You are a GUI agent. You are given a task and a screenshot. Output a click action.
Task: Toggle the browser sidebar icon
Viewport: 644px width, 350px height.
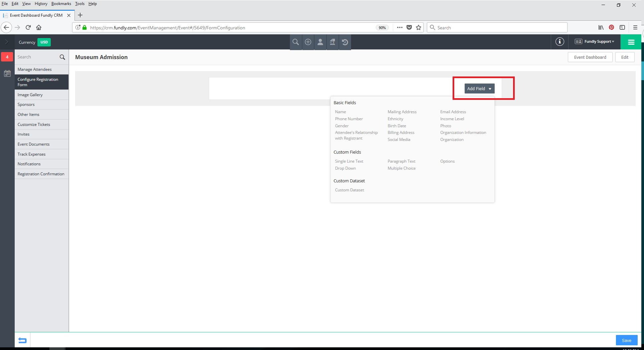click(622, 27)
